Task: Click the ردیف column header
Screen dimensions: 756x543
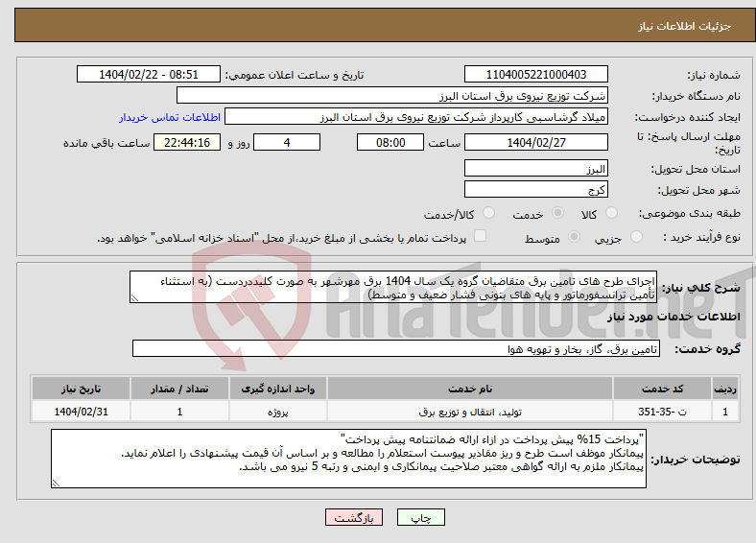Action: [x=725, y=389]
